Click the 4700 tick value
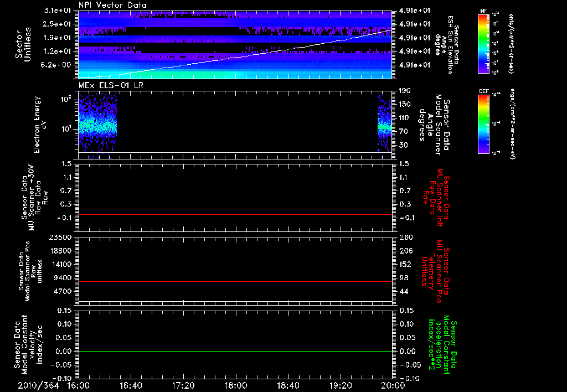 (x=62, y=291)
